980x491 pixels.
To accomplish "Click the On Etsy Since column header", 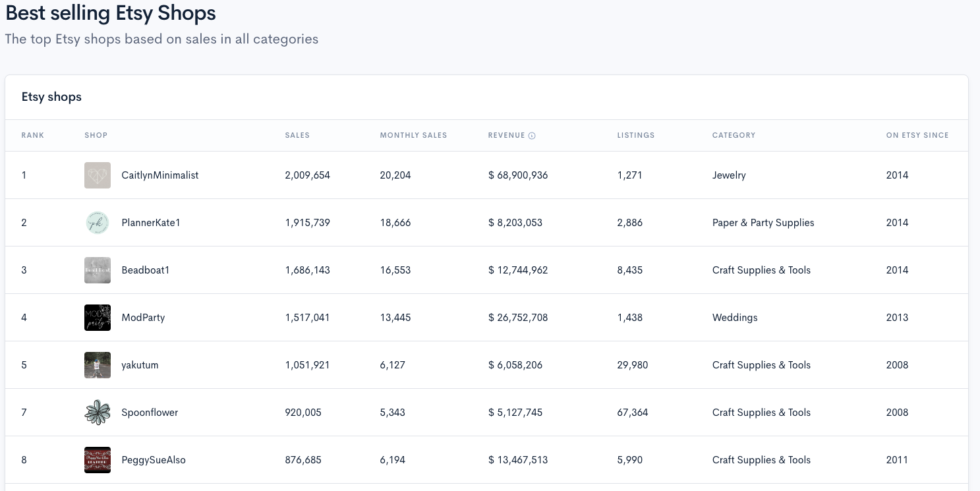I will pos(917,135).
